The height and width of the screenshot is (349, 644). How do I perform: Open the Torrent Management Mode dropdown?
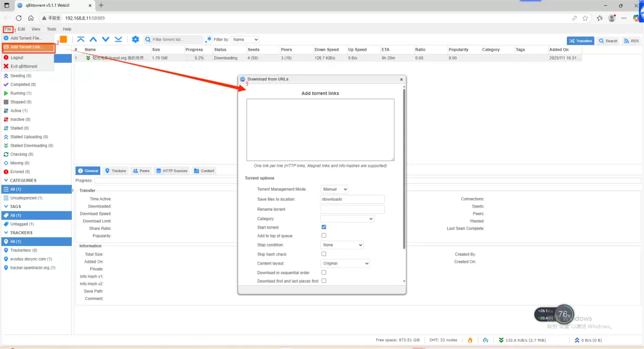click(x=334, y=189)
